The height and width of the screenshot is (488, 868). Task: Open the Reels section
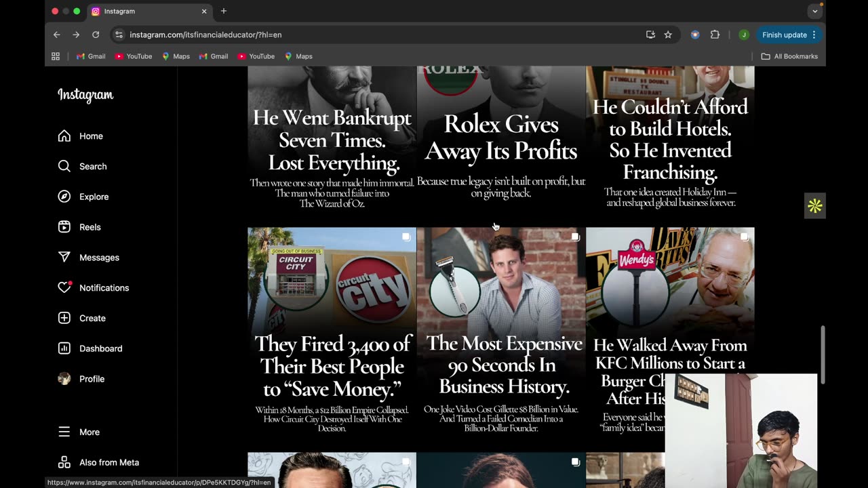(x=79, y=227)
